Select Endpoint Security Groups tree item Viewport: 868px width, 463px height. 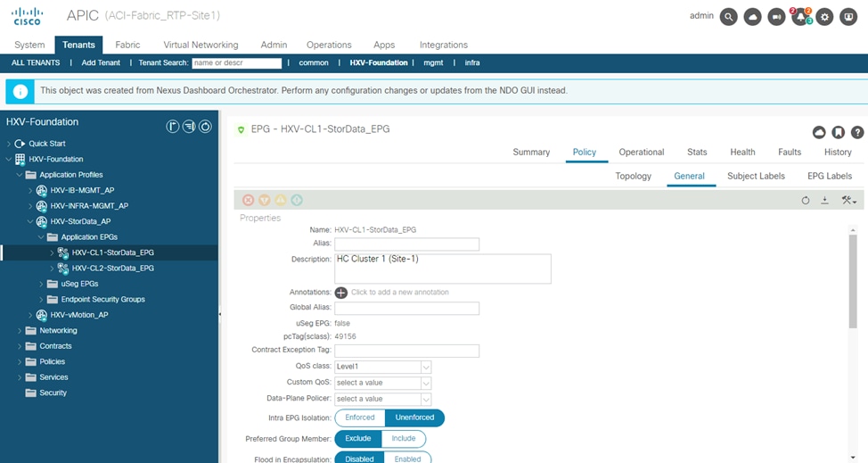[x=103, y=300]
